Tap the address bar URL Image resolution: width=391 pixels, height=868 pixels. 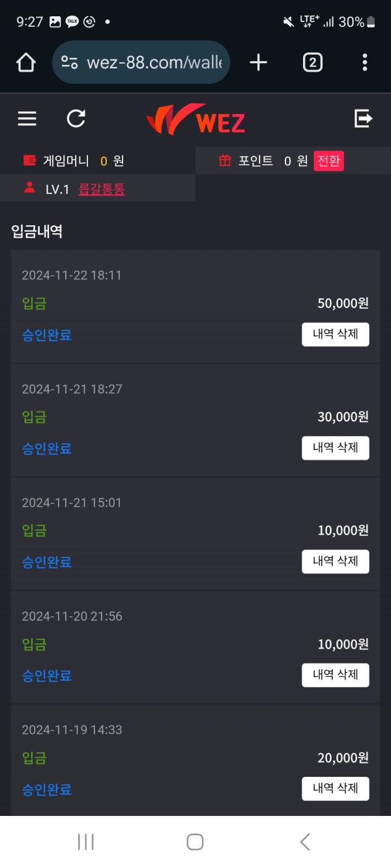154,63
